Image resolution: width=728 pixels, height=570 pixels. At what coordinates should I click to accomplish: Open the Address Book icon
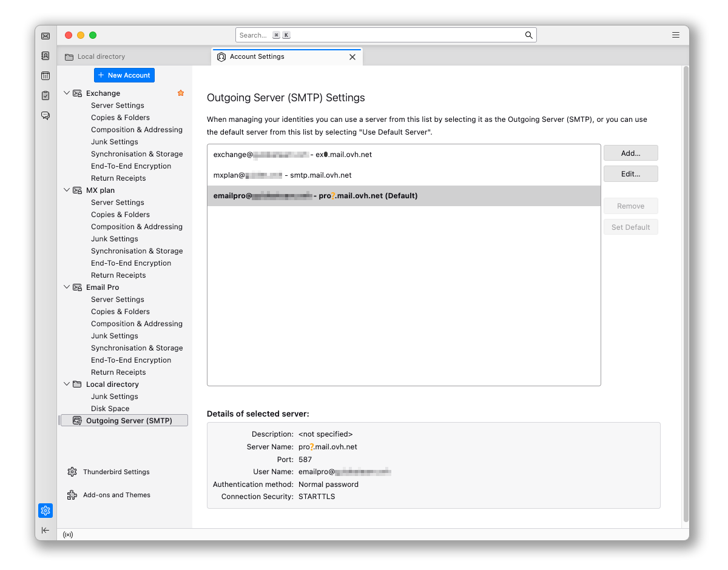(x=45, y=56)
